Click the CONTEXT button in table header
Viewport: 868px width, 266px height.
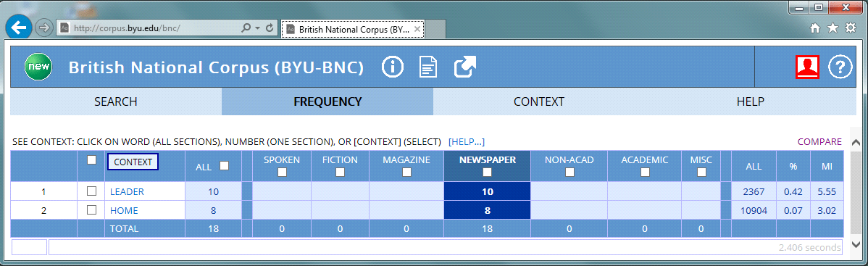(133, 162)
